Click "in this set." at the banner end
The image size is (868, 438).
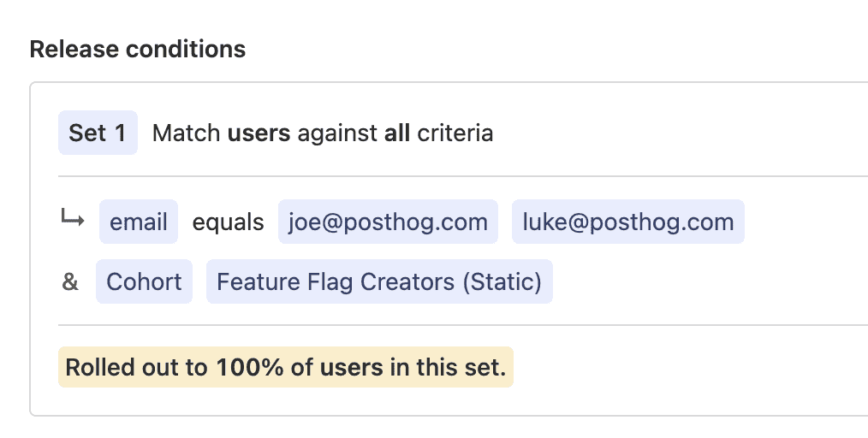pos(448,368)
